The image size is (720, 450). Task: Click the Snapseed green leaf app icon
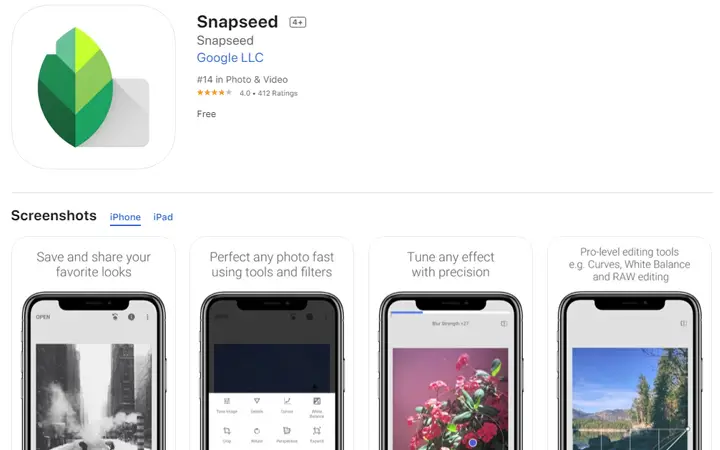coord(93,87)
